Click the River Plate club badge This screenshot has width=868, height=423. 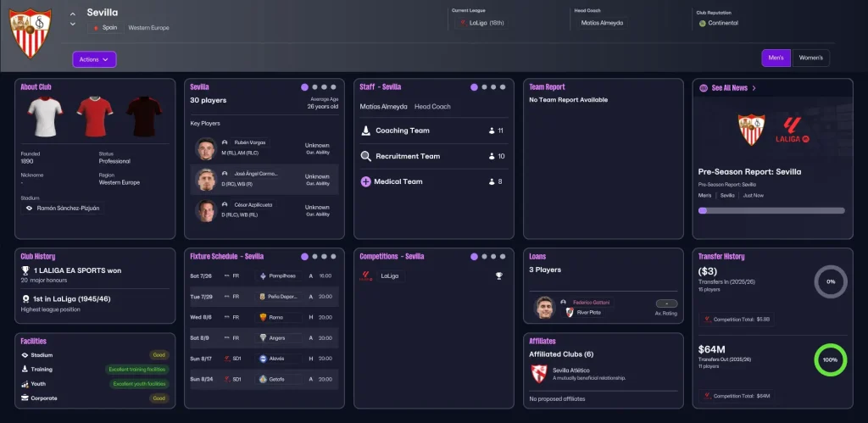click(x=569, y=313)
